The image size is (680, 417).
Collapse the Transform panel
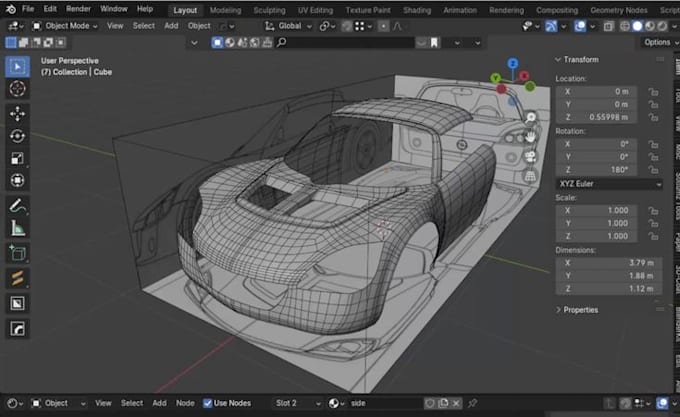coord(558,60)
